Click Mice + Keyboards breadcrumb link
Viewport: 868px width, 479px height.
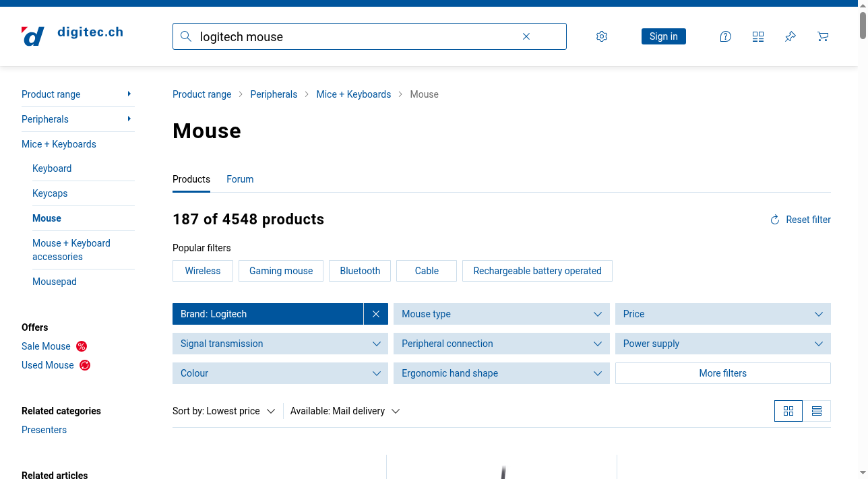click(x=354, y=94)
